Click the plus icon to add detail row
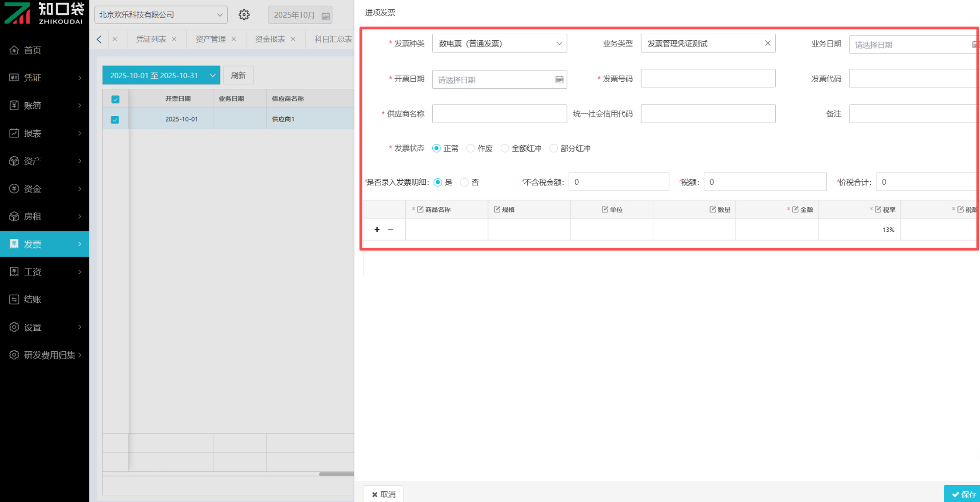 [x=377, y=230]
